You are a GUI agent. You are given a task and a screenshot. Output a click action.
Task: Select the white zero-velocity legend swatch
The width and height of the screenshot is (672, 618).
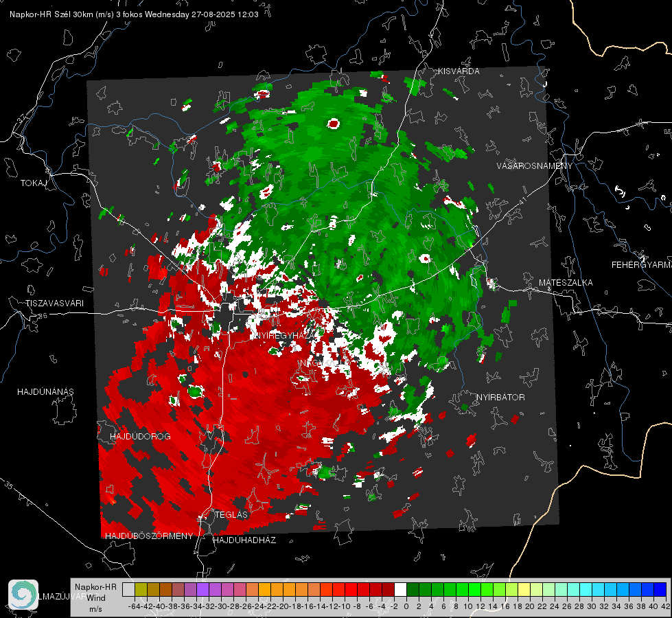pyautogui.click(x=400, y=589)
